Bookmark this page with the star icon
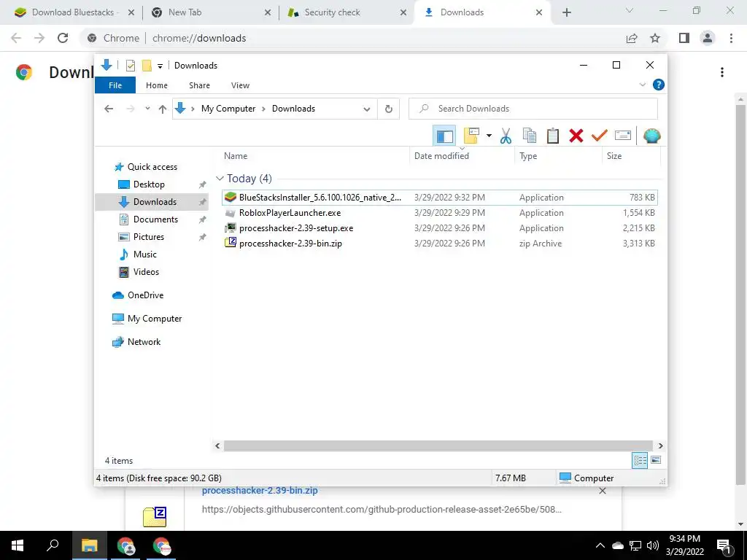The image size is (747, 560). [655, 38]
